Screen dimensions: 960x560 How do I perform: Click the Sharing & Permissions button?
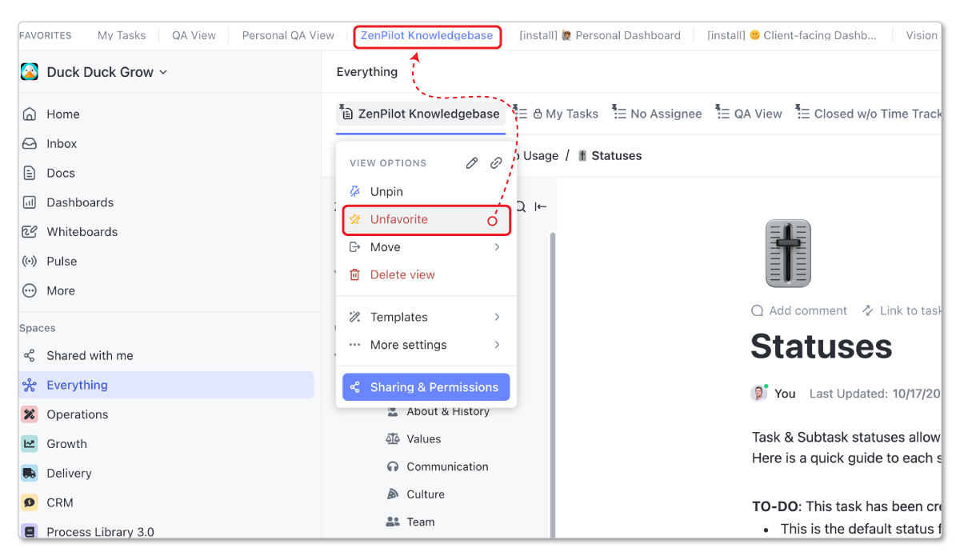pyautogui.click(x=426, y=386)
